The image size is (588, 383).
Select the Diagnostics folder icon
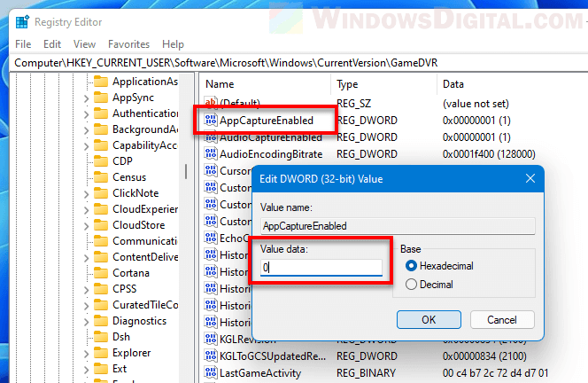101,321
